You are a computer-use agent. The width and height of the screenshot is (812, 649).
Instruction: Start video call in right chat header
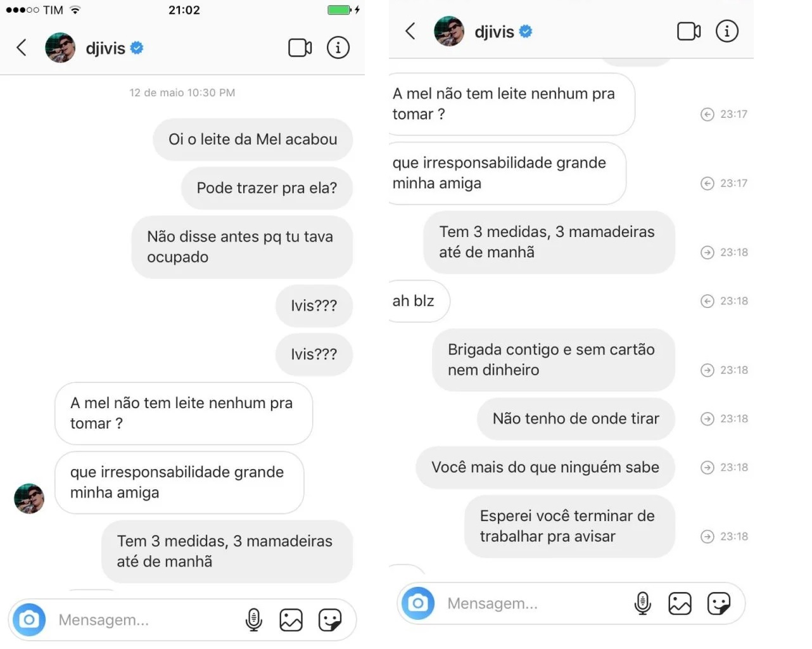pyautogui.click(x=689, y=31)
